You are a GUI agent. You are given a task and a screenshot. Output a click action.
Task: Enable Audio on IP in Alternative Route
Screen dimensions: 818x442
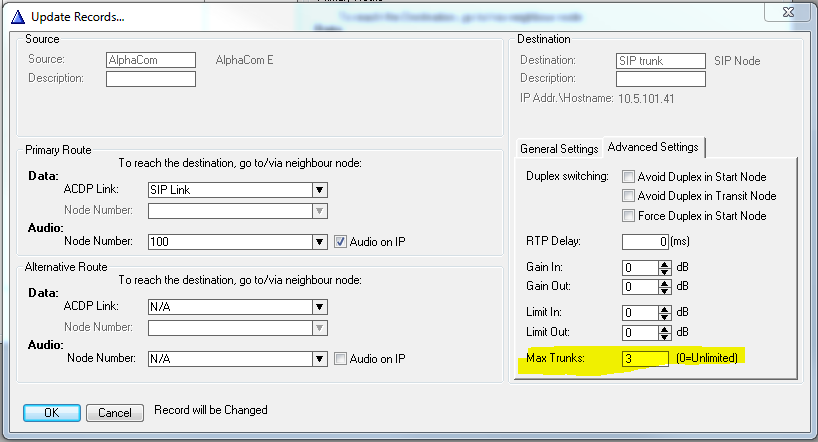coord(340,359)
